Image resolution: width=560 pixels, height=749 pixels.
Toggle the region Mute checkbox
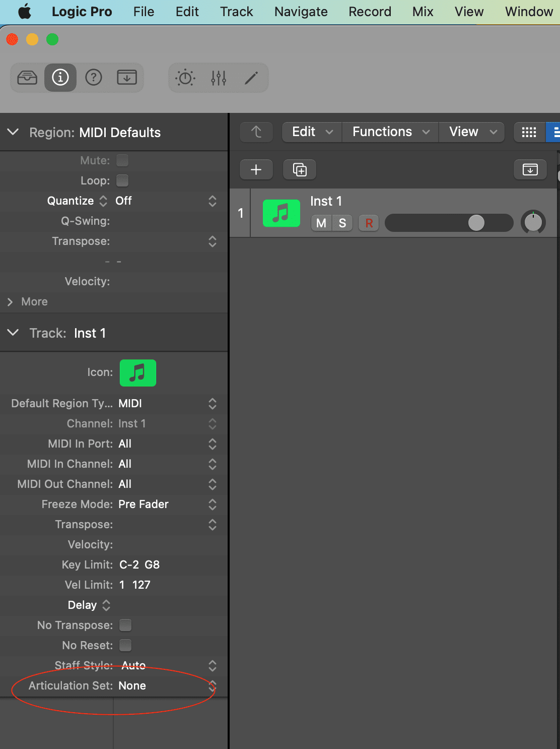coord(122,160)
